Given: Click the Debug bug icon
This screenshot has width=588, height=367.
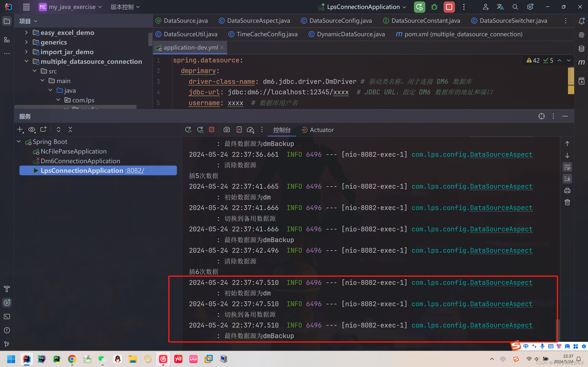Looking at the screenshot, I should [434, 7].
